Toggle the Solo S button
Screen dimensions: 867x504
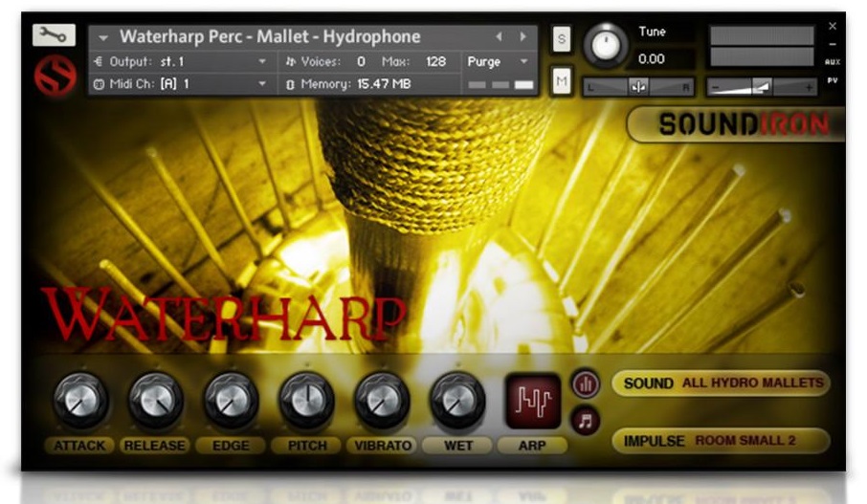tap(561, 39)
